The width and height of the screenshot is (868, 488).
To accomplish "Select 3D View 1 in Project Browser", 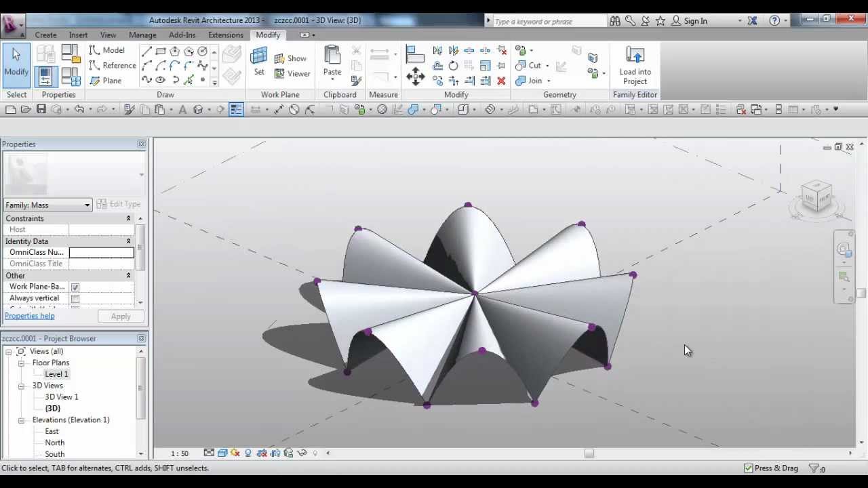I will point(61,397).
